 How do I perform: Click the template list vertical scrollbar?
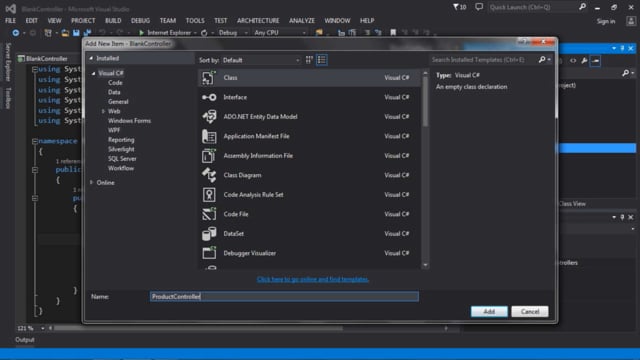click(x=425, y=101)
